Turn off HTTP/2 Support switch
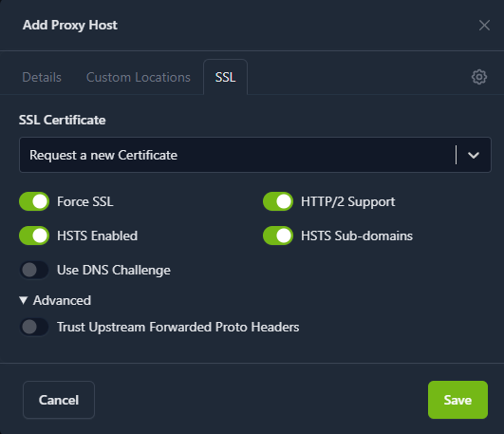The image size is (504, 434). [278, 201]
